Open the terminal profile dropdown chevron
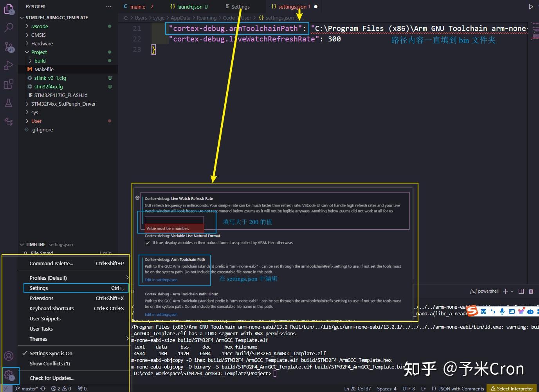Image resolution: width=539 pixels, height=392 pixels. [512, 291]
